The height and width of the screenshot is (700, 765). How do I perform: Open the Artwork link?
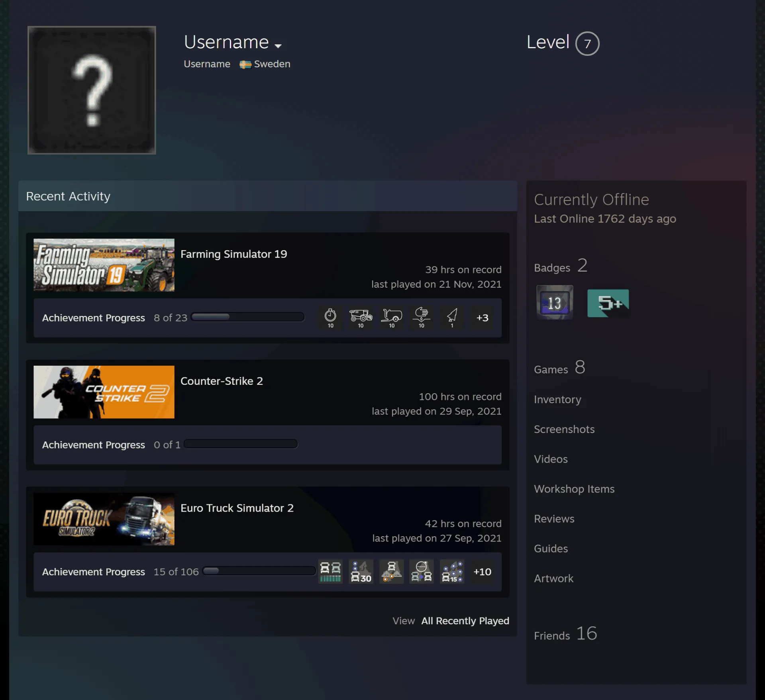tap(553, 578)
